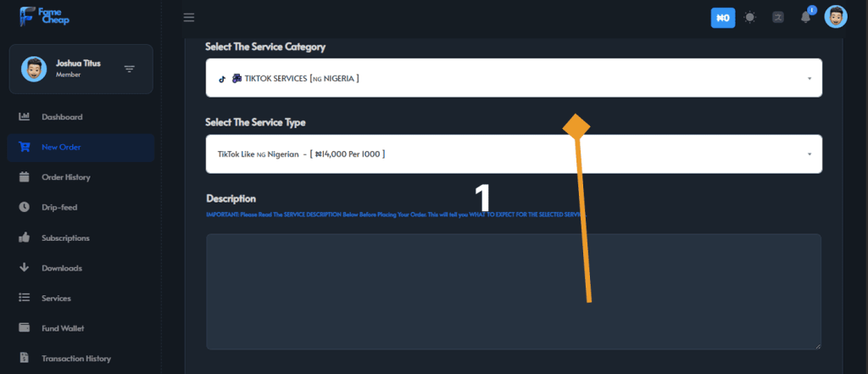Click the Downloads arrow icon
The height and width of the screenshot is (374, 868).
click(24, 268)
